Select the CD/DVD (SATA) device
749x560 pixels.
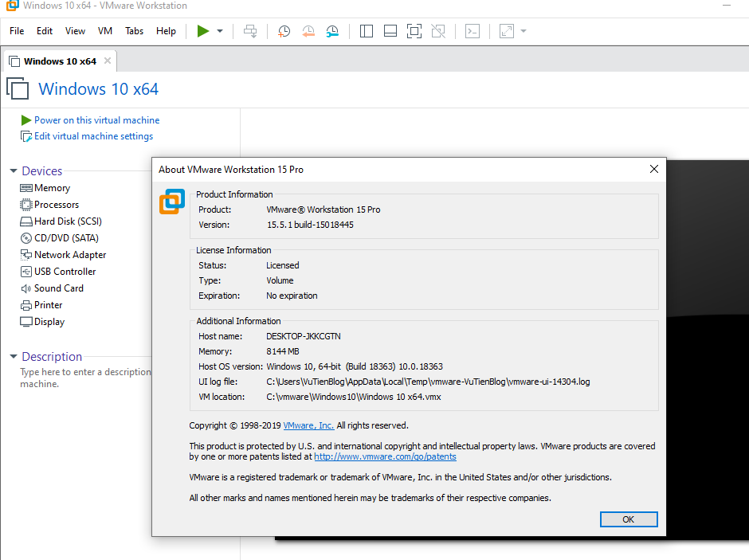click(x=59, y=238)
